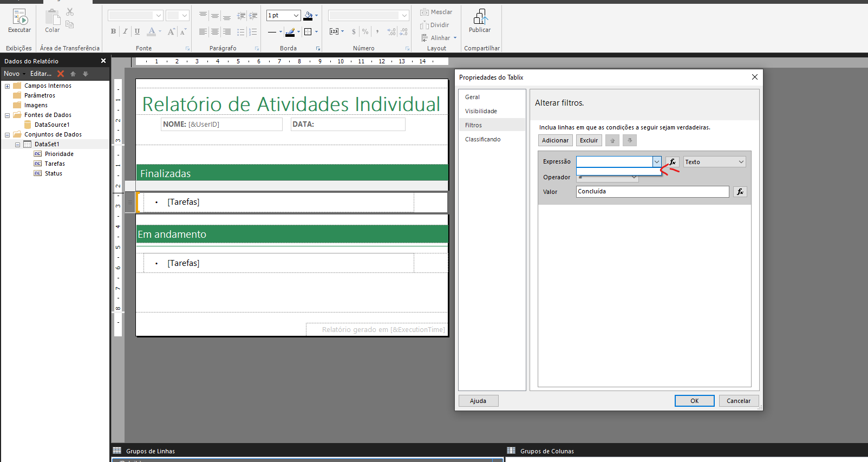This screenshot has height=462, width=868.
Task: Select the Prioridade field in DataSet1
Action: click(59, 154)
